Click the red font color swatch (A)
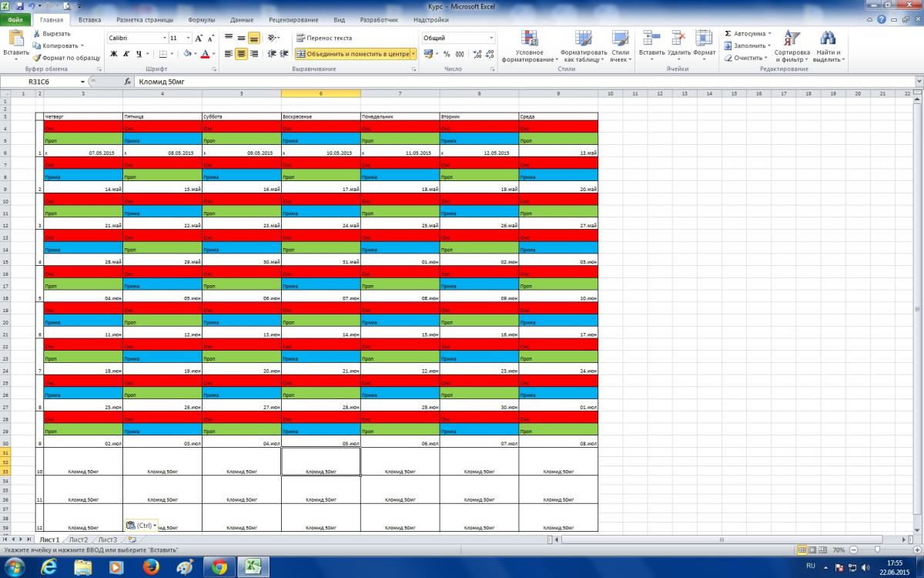This screenshot has height=578, width=924. (205, 54)
